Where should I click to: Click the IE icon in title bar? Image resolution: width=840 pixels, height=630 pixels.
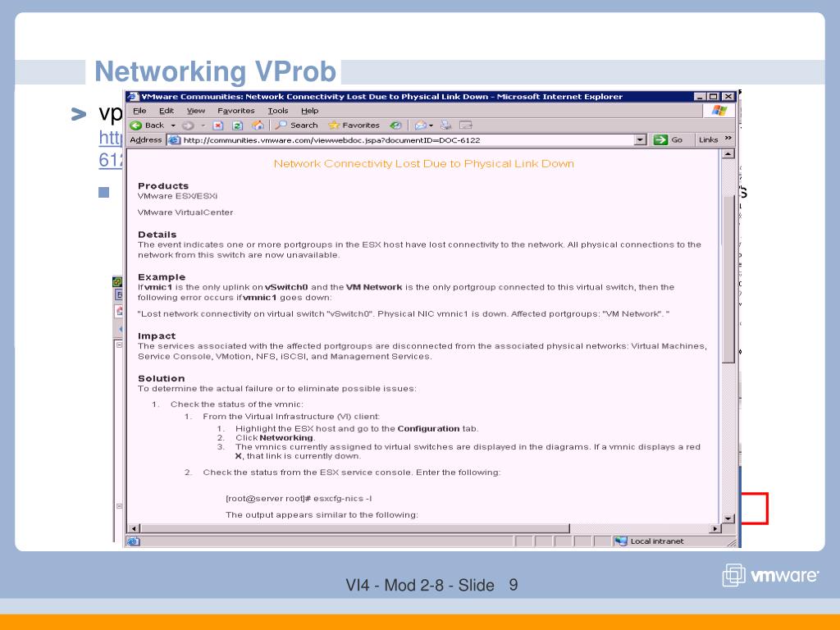(134, 97)
